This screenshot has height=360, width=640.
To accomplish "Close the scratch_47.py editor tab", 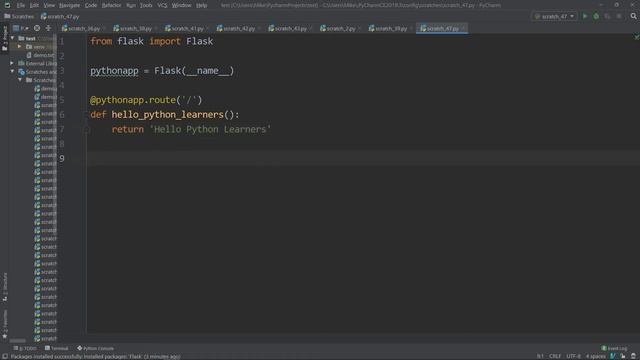I will (463, 29).
